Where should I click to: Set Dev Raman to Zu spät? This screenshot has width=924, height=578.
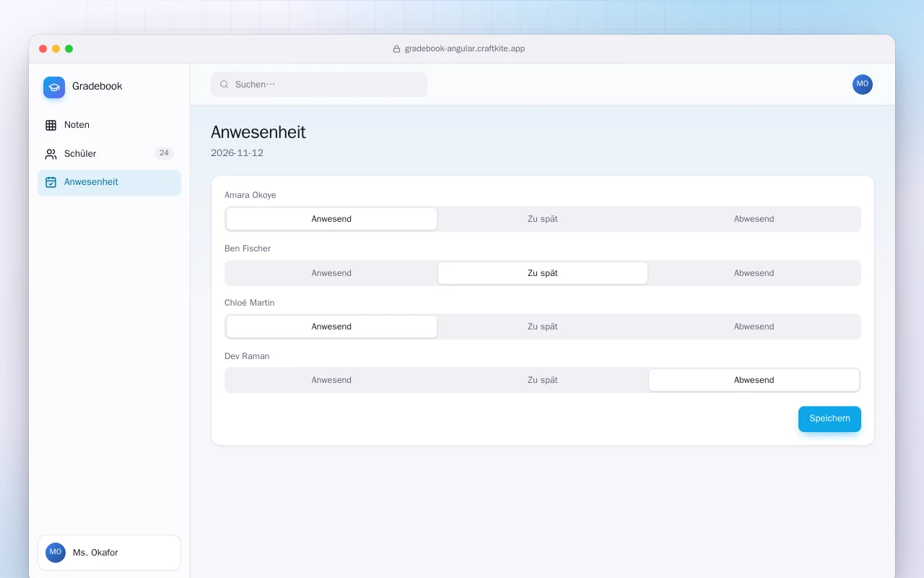point(543,380)
